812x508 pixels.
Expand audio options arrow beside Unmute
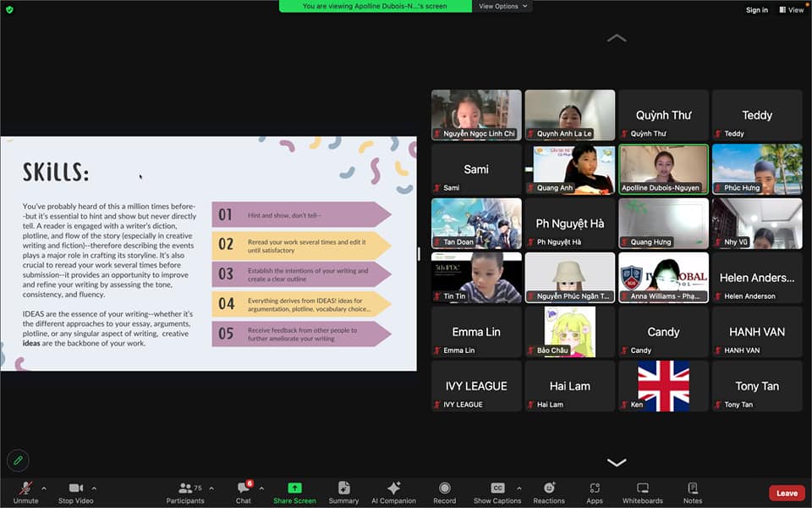click(x=44, y=489)
